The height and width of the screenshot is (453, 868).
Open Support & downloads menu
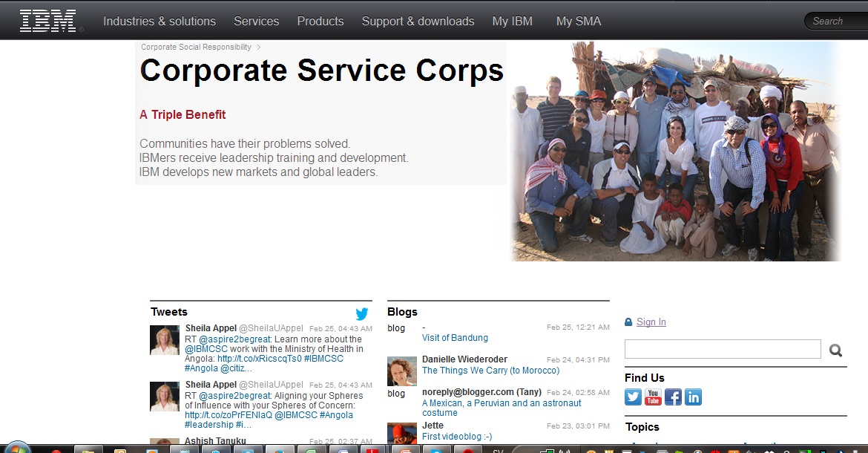click(x=418, y=21)
